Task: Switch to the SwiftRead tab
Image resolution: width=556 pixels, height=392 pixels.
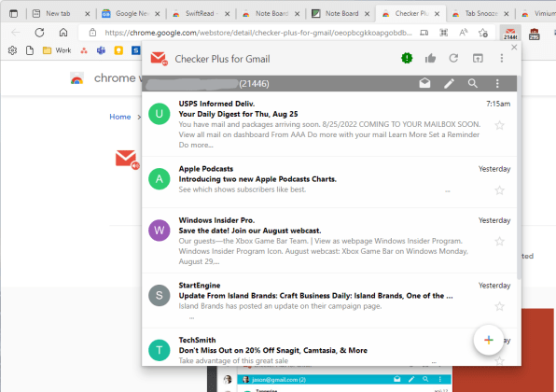Action: 202,13
